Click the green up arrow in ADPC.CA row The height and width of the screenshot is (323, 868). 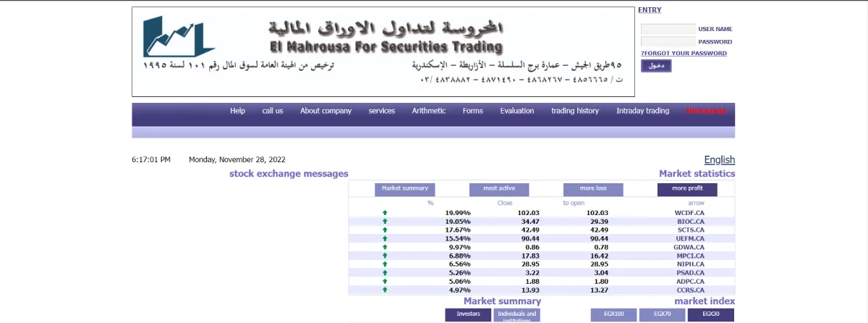coord(385,282)
